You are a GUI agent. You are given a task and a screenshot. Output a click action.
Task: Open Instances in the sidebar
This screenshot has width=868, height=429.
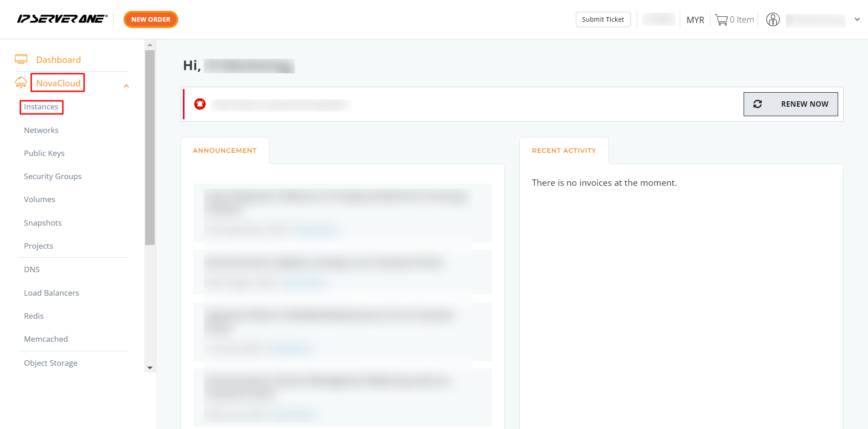click(41, 107)
